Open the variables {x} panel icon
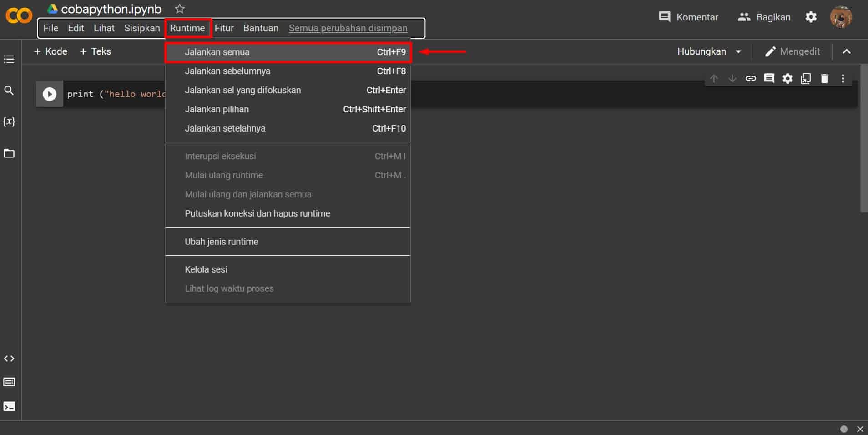 [x=9, y=121]
